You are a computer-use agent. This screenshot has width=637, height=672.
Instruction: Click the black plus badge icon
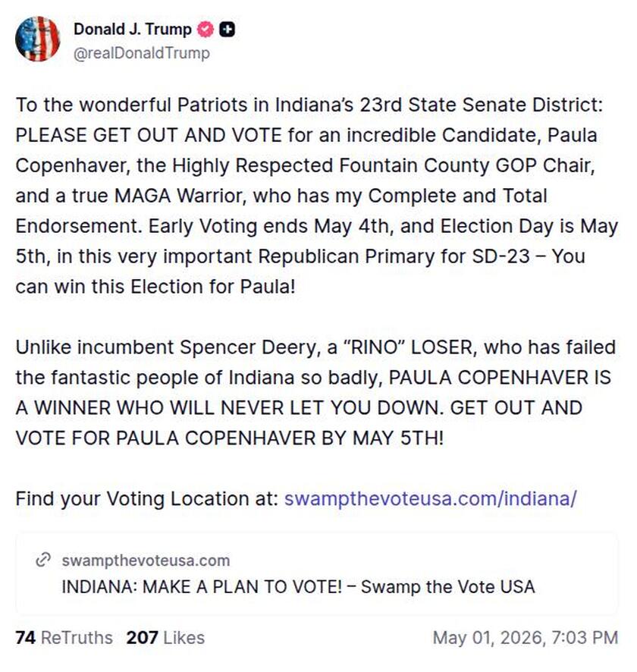click(x=227, y=30)
